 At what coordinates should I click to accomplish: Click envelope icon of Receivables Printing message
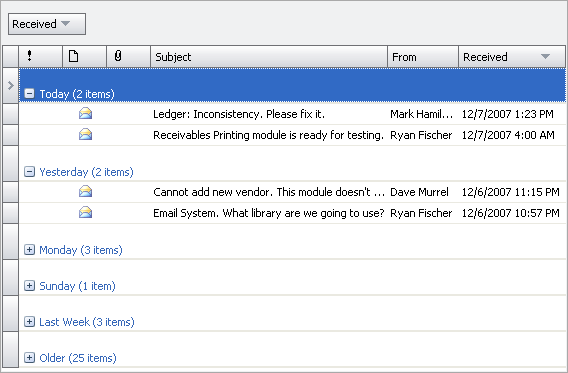[x=85, y=135]
